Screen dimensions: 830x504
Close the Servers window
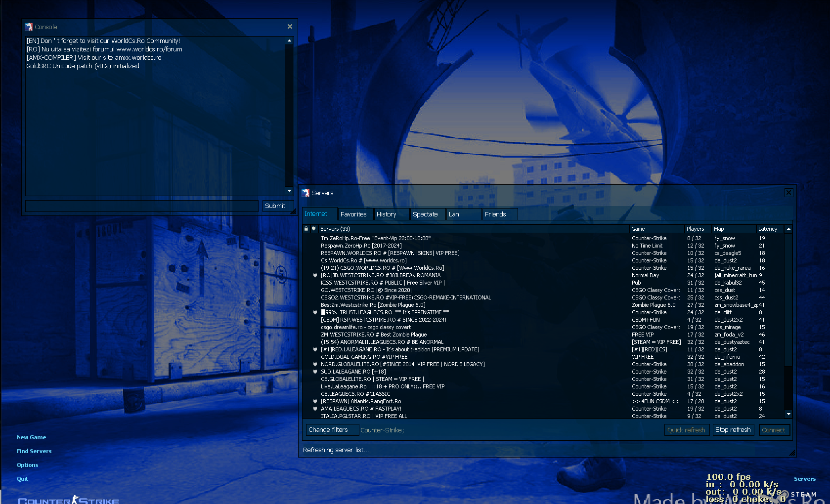[x=789, y=193]
